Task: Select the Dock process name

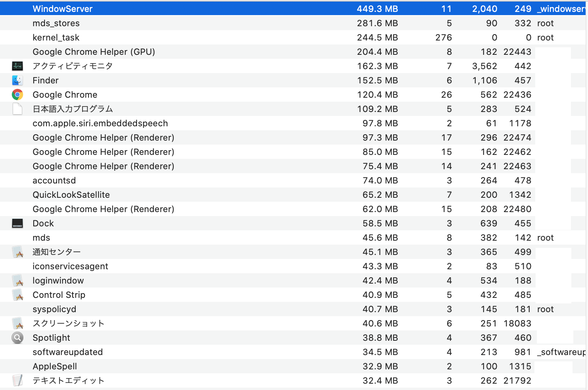Action: click(x=43, y=223)
